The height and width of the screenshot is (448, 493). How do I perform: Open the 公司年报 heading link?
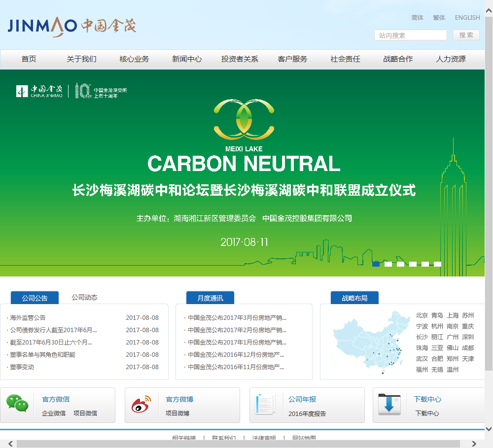tap(302, 399)
